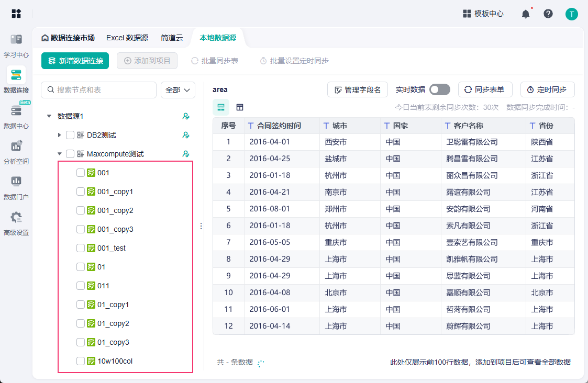Click type icon of 城市 column
This screenshot has height=383, width=588.
tap(326, 126)
